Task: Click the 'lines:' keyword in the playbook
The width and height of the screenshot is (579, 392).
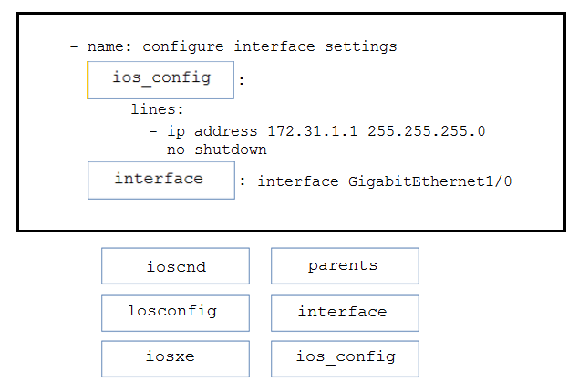Action: 158,109
